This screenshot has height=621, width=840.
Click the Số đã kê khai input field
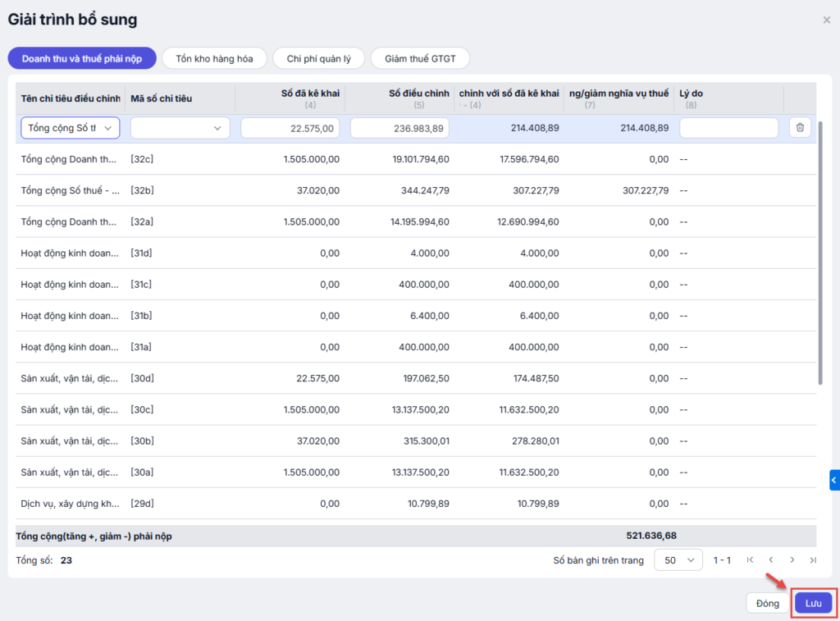[x=290, y=128]
